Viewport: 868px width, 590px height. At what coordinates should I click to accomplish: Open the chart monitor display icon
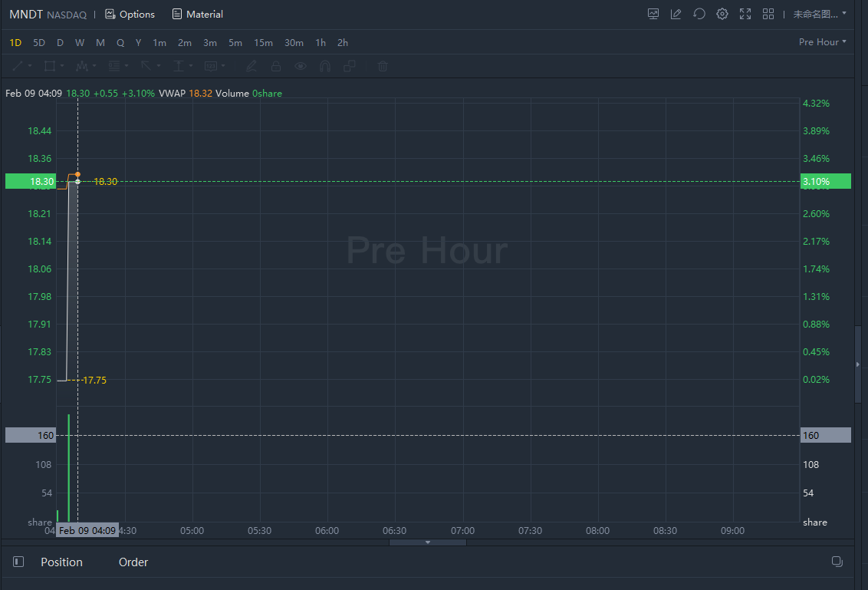click(x=653, y=15)
